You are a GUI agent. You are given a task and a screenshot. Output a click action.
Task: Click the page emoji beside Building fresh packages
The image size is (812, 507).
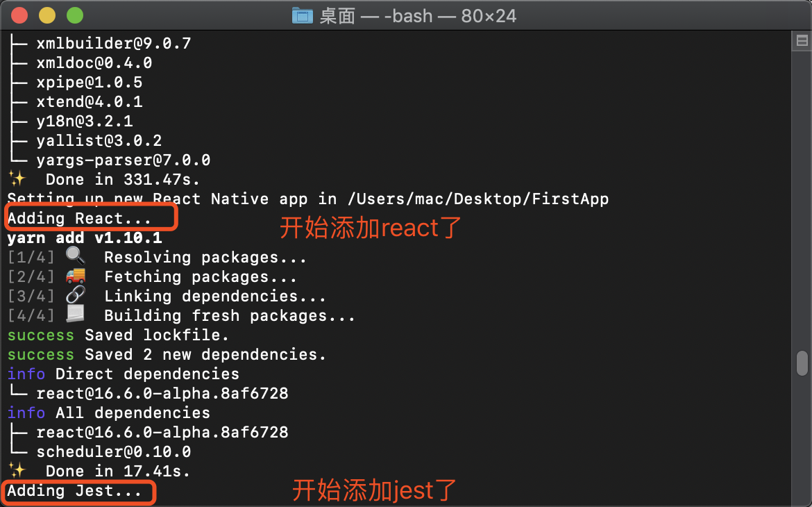point(76,314)
